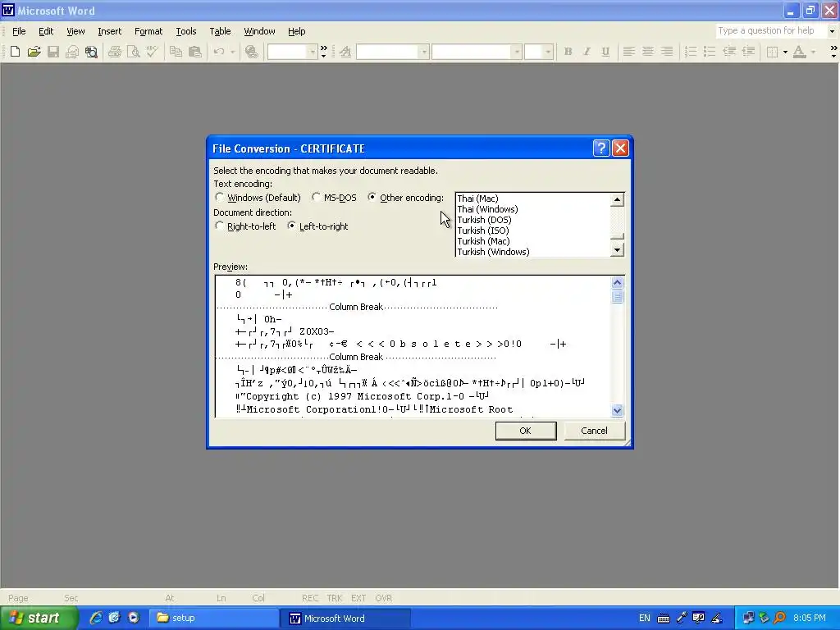Switch to the setup taskbar window
840x630 pixels.
click(213, 618)
